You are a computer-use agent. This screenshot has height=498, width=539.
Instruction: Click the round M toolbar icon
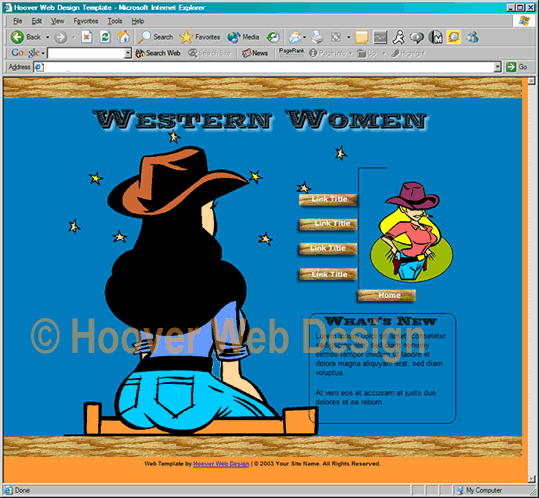(x=436, y=37)
